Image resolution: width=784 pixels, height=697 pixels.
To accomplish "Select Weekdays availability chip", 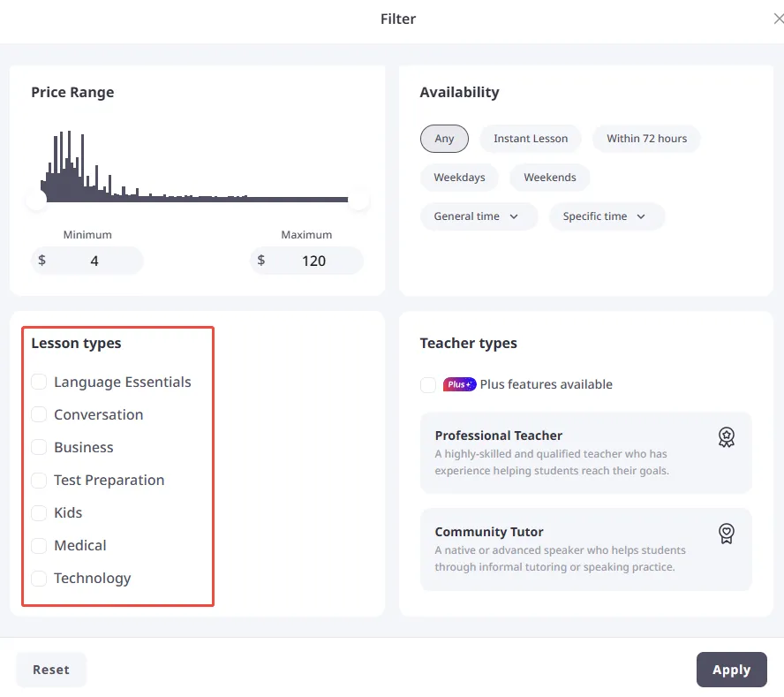I will [x=459, y=178].
